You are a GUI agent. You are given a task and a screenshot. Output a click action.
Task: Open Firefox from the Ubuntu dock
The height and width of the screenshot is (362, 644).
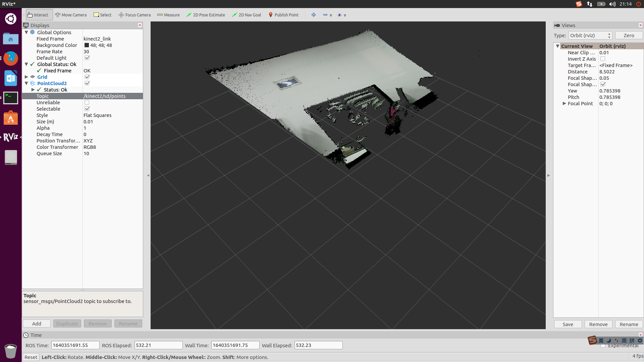coord(11,58)
